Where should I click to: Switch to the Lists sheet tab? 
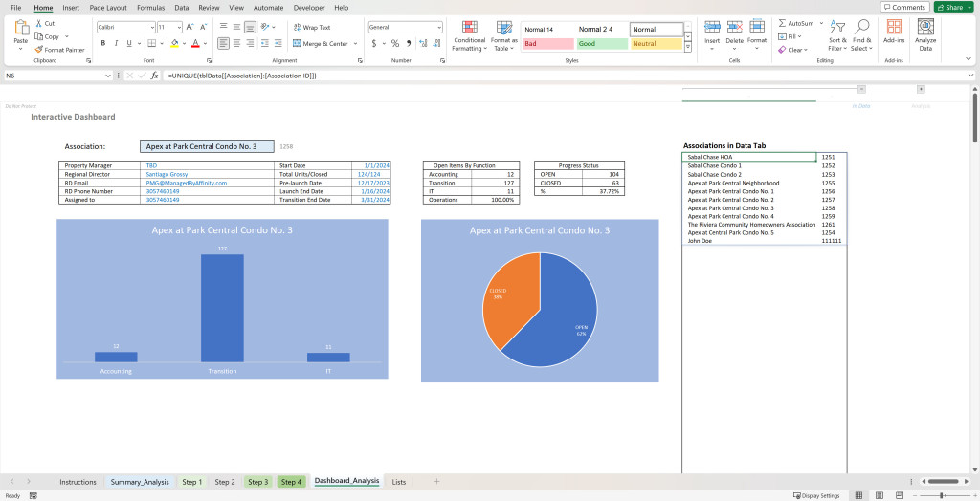click(399, 482)
